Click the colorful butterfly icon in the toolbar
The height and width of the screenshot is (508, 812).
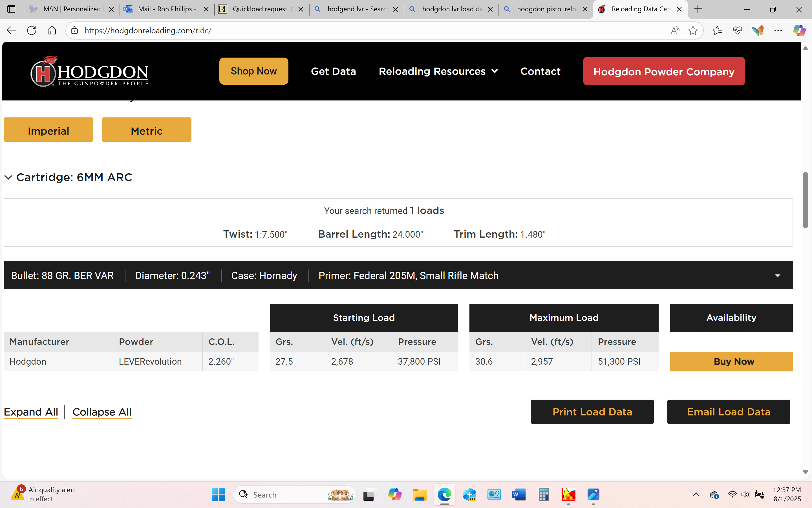tap(758, 30)
